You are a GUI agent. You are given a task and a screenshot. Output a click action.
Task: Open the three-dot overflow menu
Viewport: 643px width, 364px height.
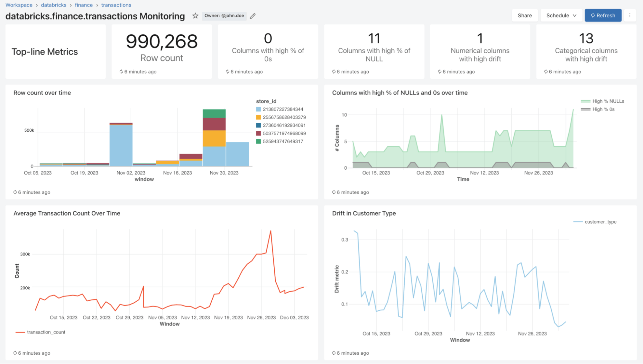click(x=630, y=15)
